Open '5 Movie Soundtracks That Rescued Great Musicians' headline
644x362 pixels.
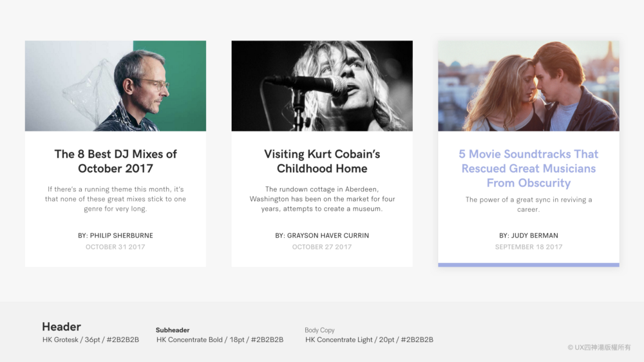pyautogui.click(x=529, y=168)
